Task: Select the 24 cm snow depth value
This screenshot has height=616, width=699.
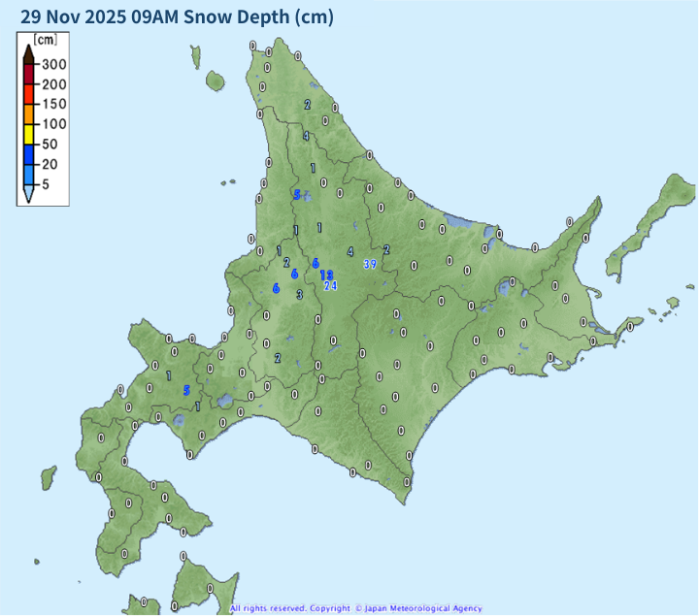Action: [x=330, y=286]
